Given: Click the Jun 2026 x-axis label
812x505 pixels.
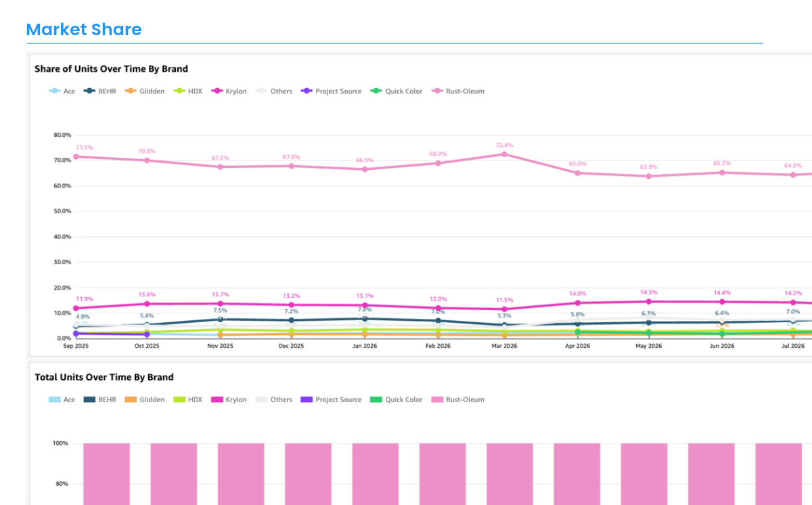Looking at the screenshot, I should pyautogui.click(x=722, y=346).
